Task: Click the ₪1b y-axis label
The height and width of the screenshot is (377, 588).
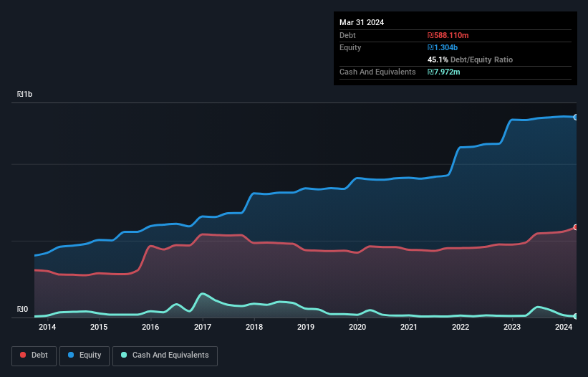Action: pos(25,94)
